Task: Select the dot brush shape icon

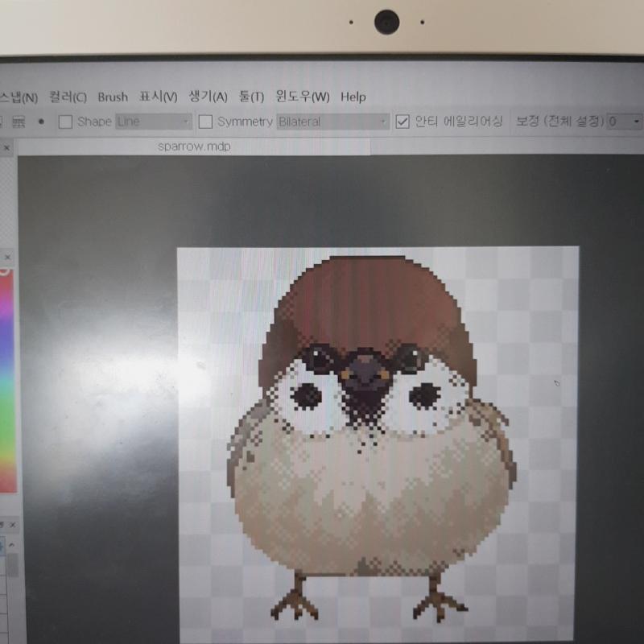Action: pos(41,122)
